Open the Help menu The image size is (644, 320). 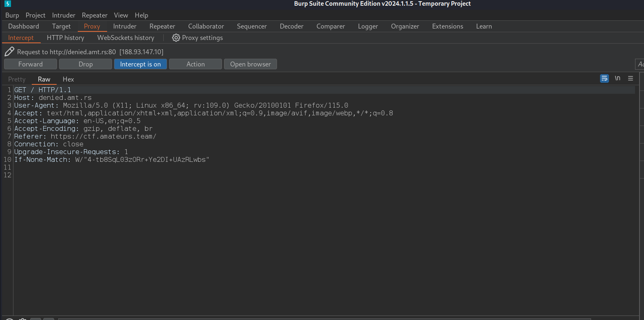[x=141, y=15]
